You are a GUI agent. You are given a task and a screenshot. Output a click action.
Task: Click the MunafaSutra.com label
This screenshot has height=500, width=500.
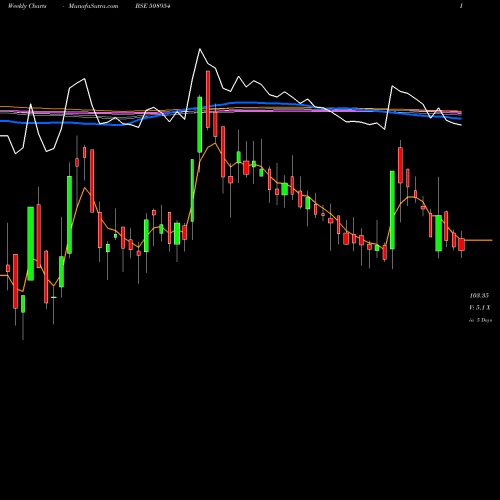[93, 6]
